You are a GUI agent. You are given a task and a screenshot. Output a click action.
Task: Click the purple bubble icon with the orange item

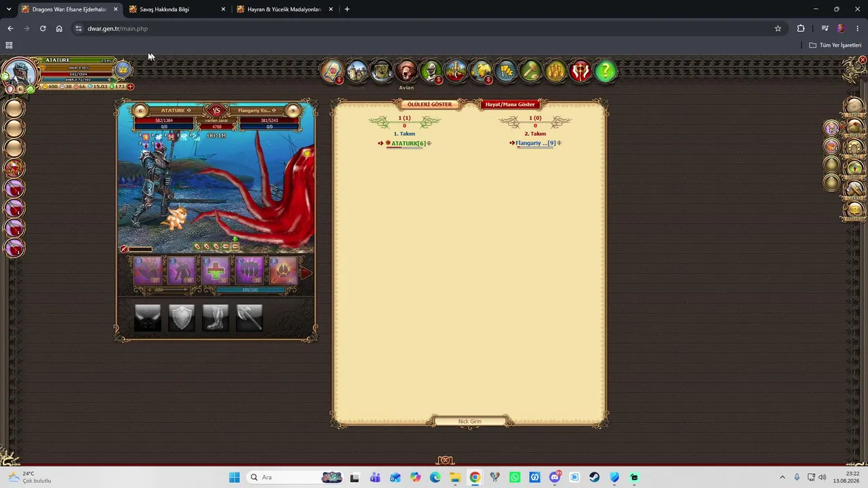pyautogui.click(x=831, y=146)
